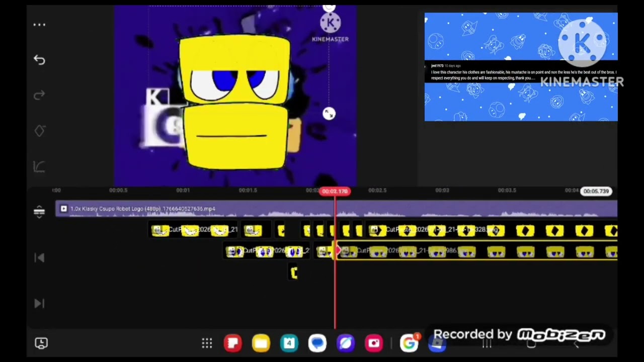Image resolution: width=644 pixels, height=362 pixels.
Task: Select the yellow robot face layer in preview
Action: click(x=235, y=103)
